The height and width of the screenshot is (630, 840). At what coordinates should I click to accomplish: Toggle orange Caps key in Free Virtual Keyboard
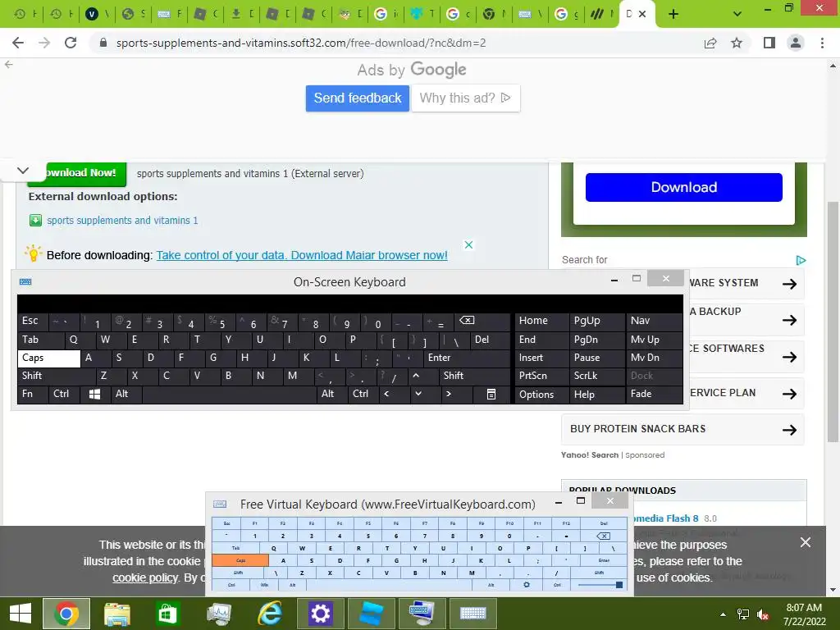tap(240, 560)
